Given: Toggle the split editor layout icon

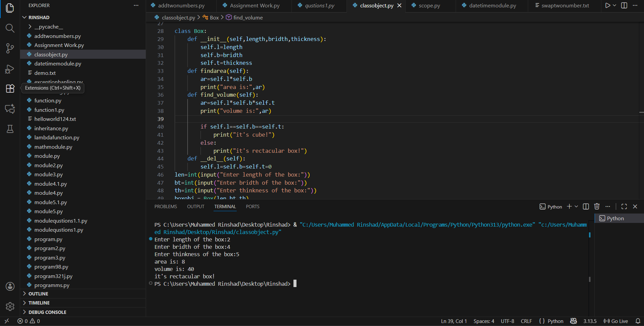Looking at the screenshot, I should click(x=624, y=5).
